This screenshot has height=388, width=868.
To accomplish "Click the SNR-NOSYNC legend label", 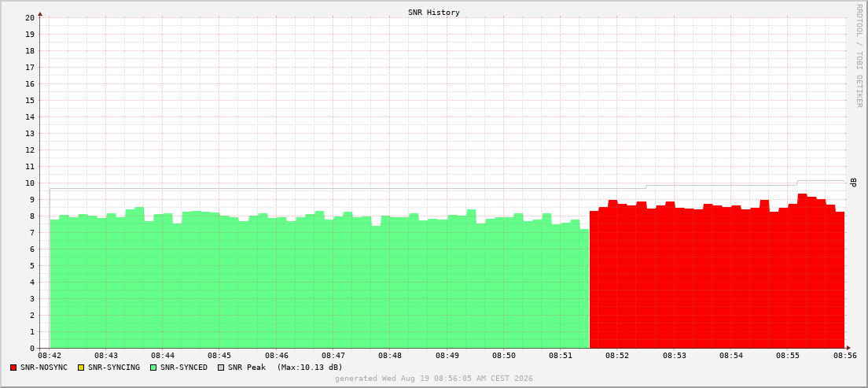I will pos(44,368).
